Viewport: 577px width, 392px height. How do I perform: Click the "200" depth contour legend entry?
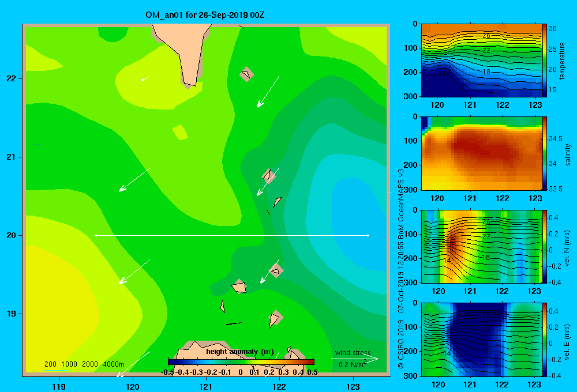(x=50, y=364)
